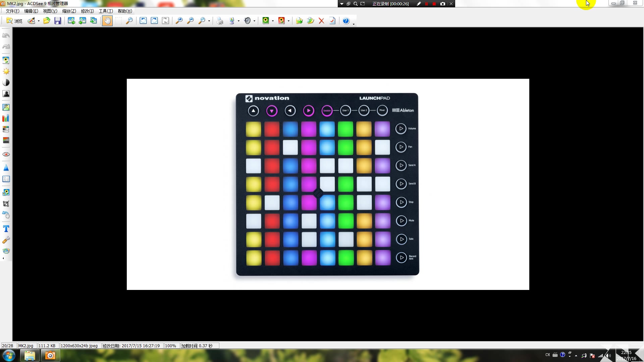This screenshot has height=362, width=644.
Task: Open the contrast half-circle tool
Action: [6, 82]
